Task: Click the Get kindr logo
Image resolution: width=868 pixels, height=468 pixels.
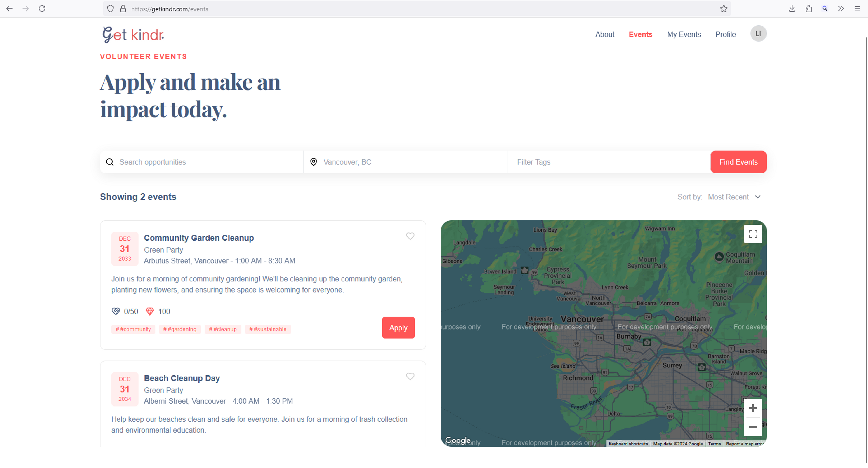Action: pos(133,35)
